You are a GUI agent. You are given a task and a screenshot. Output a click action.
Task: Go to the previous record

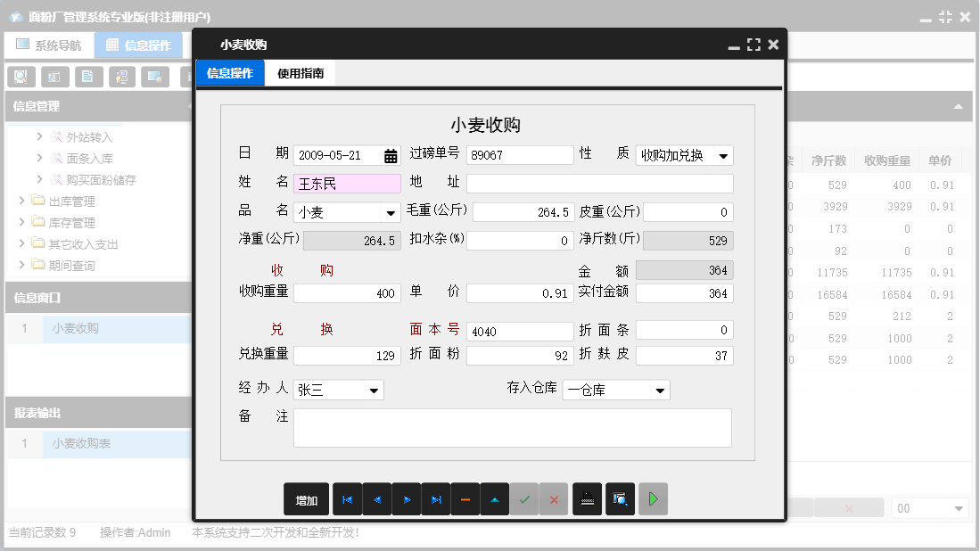point(377,499)
